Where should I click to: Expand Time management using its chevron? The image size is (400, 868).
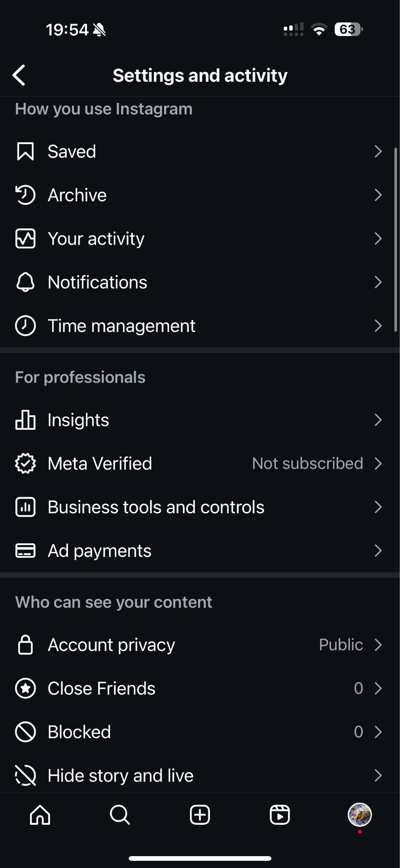point(378,326)
